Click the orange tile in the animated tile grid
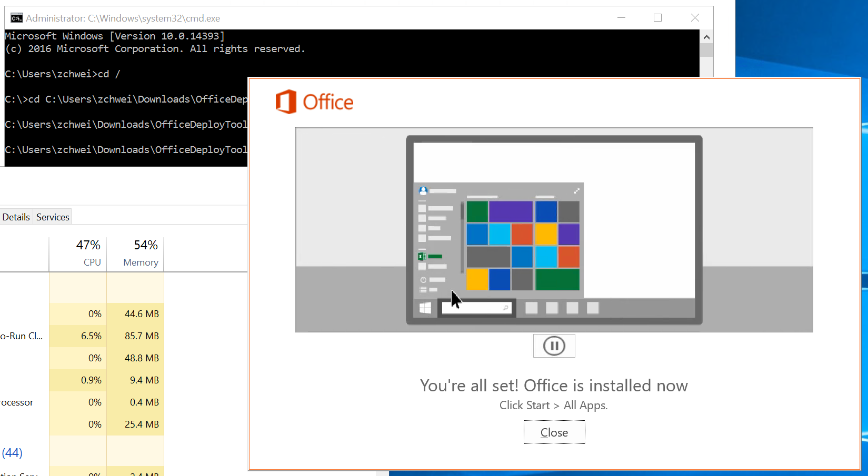The width and height of the screenshot is (868, 476). [x=522, y=234]
